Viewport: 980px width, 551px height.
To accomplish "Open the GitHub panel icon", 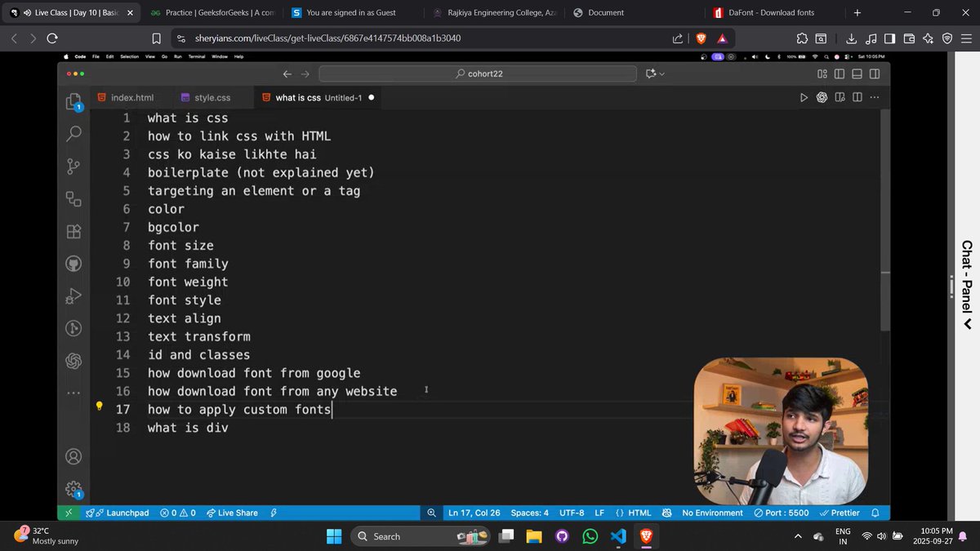I will pyautogui.click(x=73, y=263).
